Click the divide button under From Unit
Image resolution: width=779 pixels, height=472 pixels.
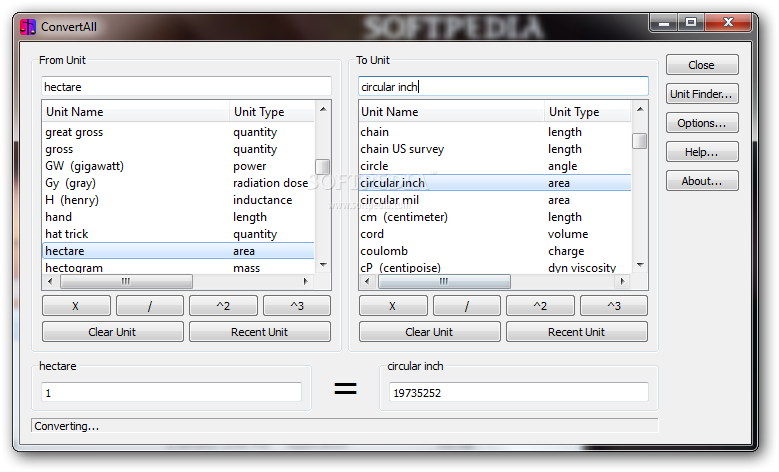pyautogui.click(x=150, y=306)
